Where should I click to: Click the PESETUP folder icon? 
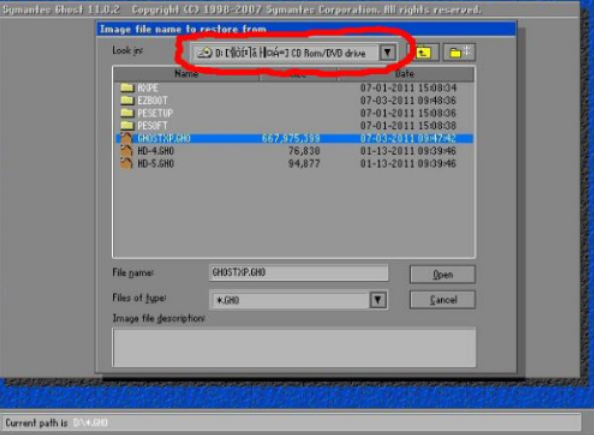[127, 113]
